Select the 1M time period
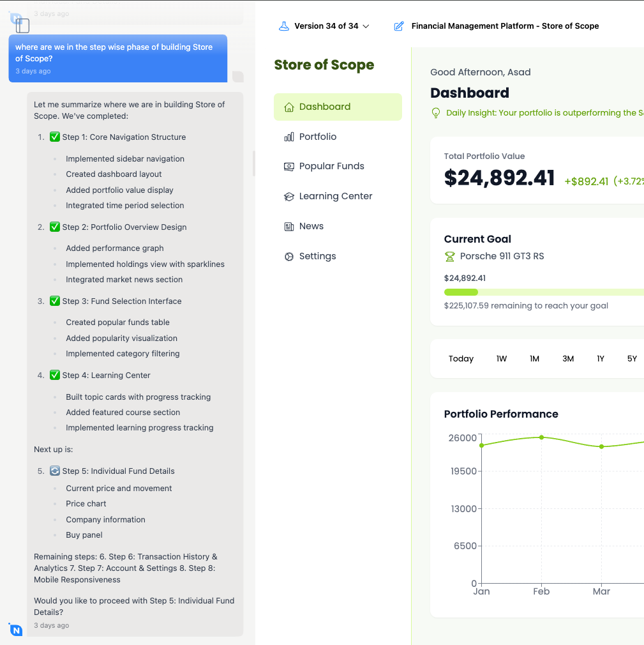This screenshot has height=645, width=644. 535,359
